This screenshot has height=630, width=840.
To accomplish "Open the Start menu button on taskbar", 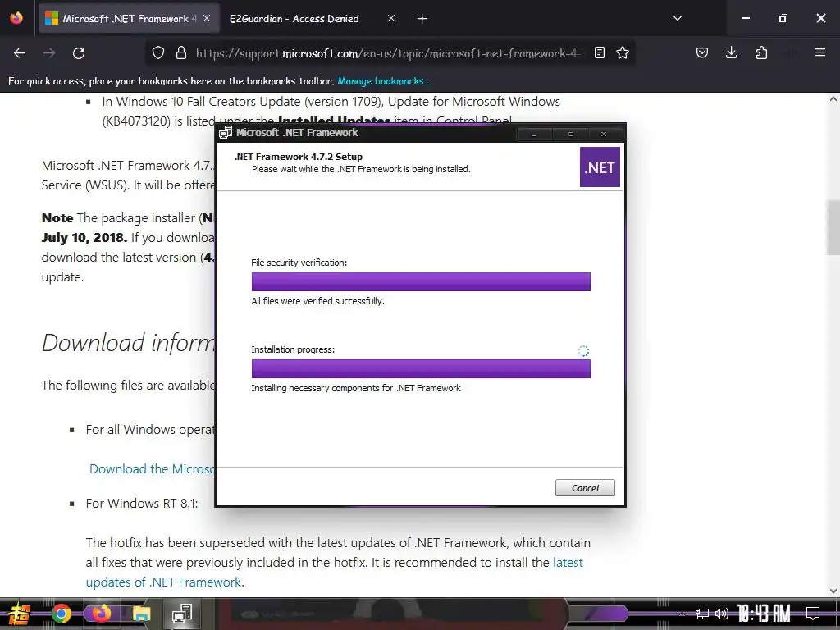I will point(19,614).
